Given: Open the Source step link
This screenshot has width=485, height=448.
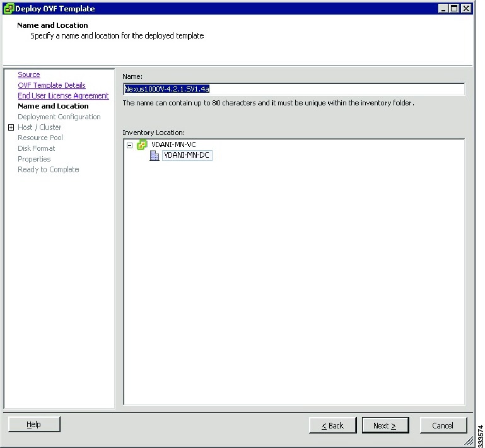Looking at the screenshot, I should (x=29, y=74).
